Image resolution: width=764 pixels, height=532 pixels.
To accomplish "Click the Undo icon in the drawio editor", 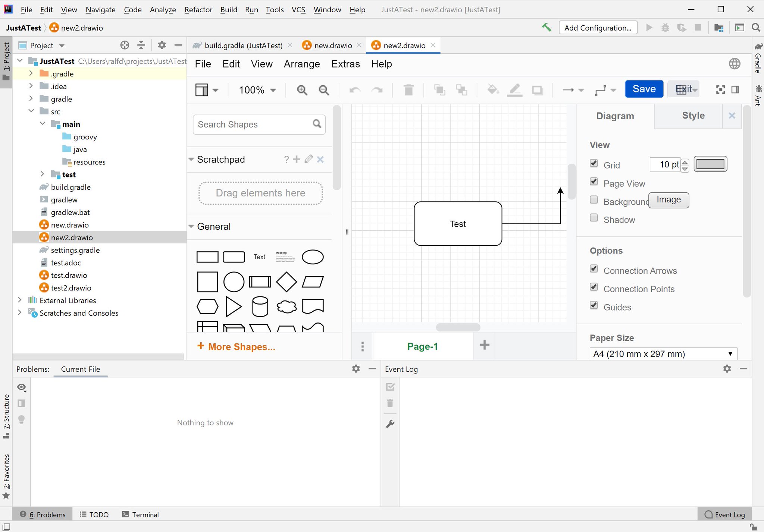I will point(355,90).
